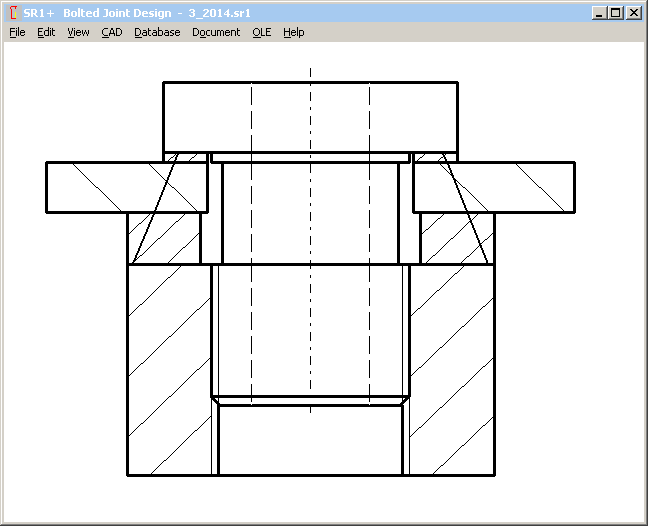The height and width of the screenshot is (526, 648).
Task: Click the SR1+ application icon in title bar
Action: point(12,13)
